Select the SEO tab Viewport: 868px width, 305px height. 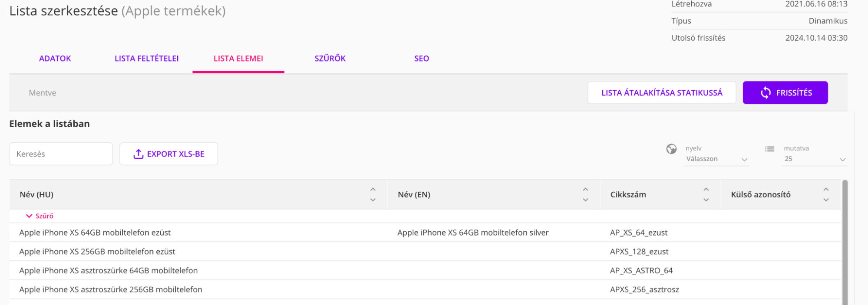tap(421, 59)
